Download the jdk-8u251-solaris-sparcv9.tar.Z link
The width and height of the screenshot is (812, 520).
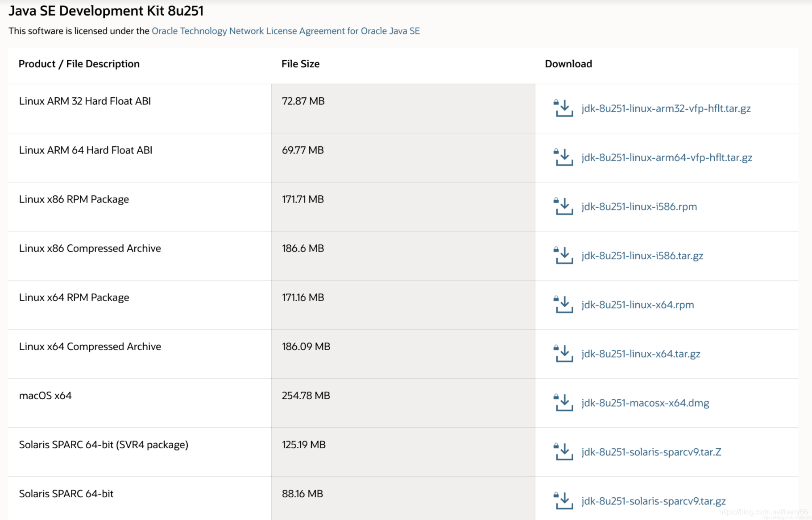tap(651, 452)
